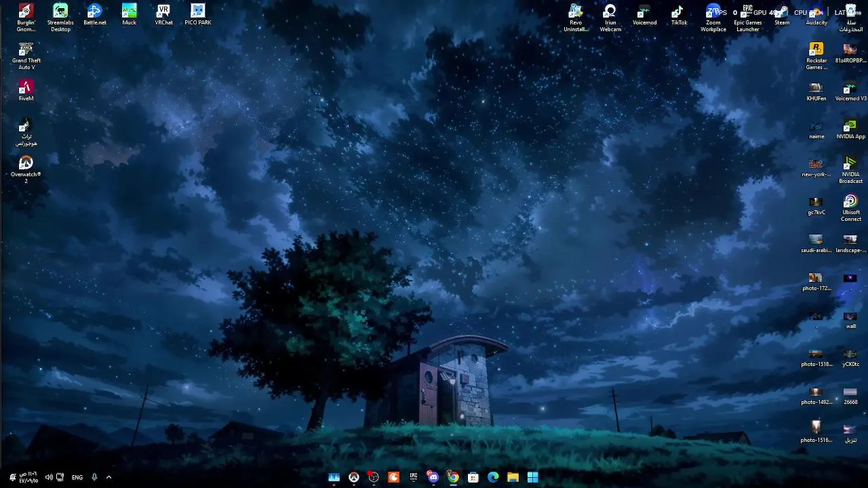Viewport: 868px width, 488px height.
Task: Open the network status icon in tray
Action: tap(60, 477)
